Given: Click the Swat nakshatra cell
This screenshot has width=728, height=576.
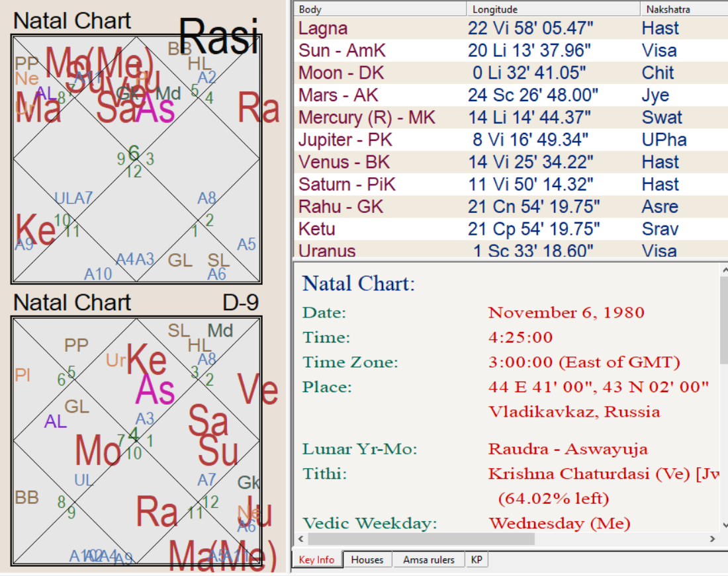Looking at the screenshot, I should pyautogui.click(x=662, y=117).
